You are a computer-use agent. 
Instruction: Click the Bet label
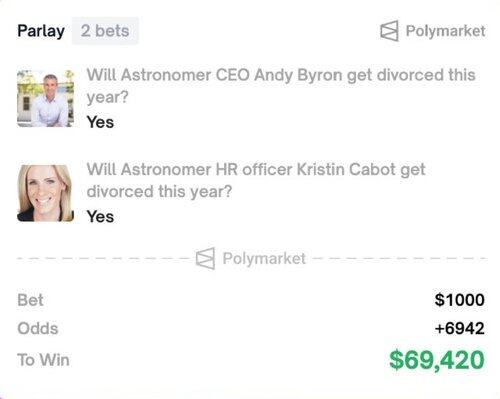tap(30, 300)
